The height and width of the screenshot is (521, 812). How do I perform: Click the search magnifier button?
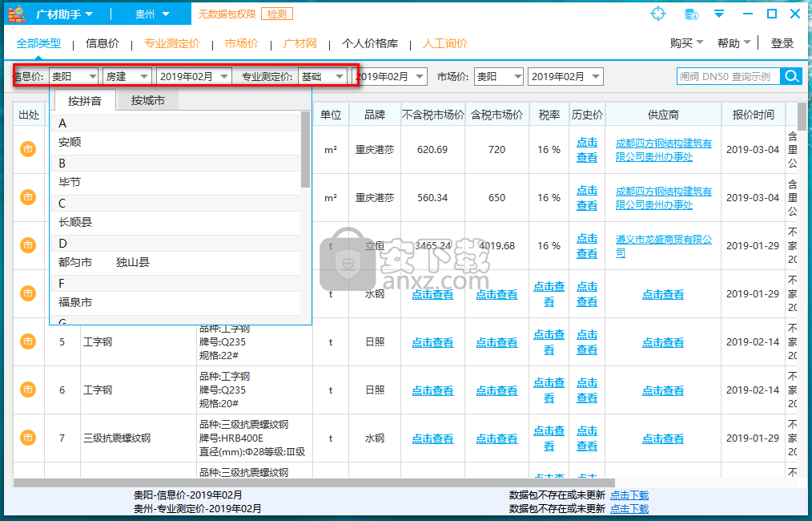click(x=791, y=76)
